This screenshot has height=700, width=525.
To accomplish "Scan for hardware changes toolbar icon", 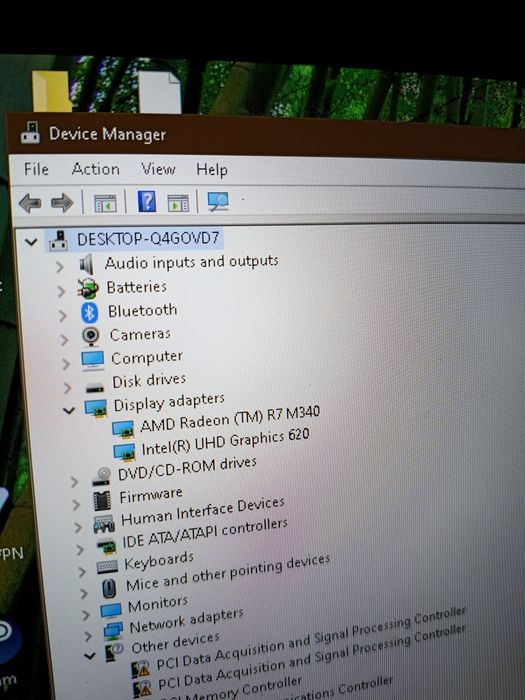I will tap(218, 201).
